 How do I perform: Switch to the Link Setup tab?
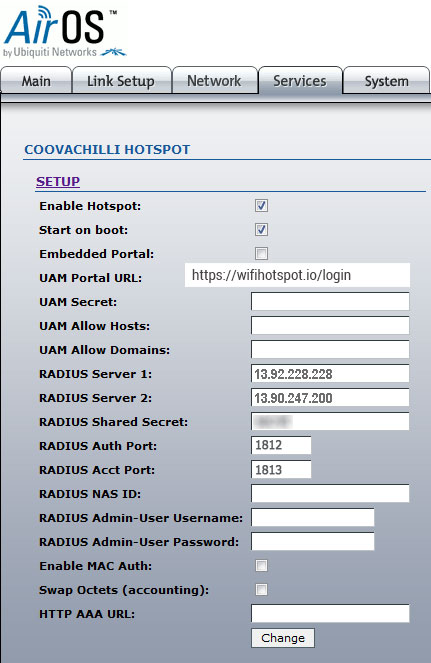coord(121,81)
